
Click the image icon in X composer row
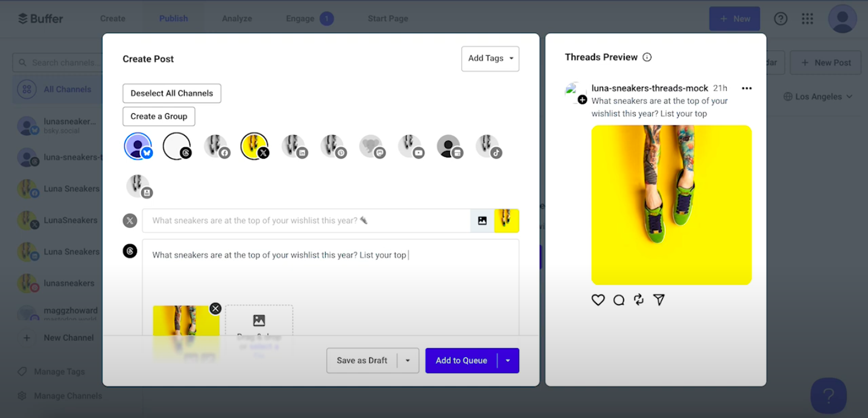(482, 221)
